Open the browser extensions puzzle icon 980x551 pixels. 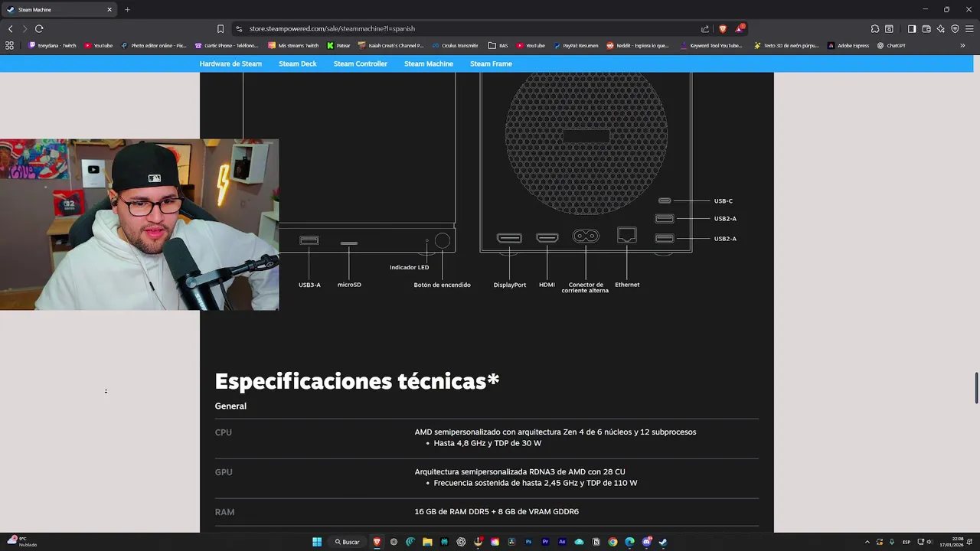(x=875, y=28)
